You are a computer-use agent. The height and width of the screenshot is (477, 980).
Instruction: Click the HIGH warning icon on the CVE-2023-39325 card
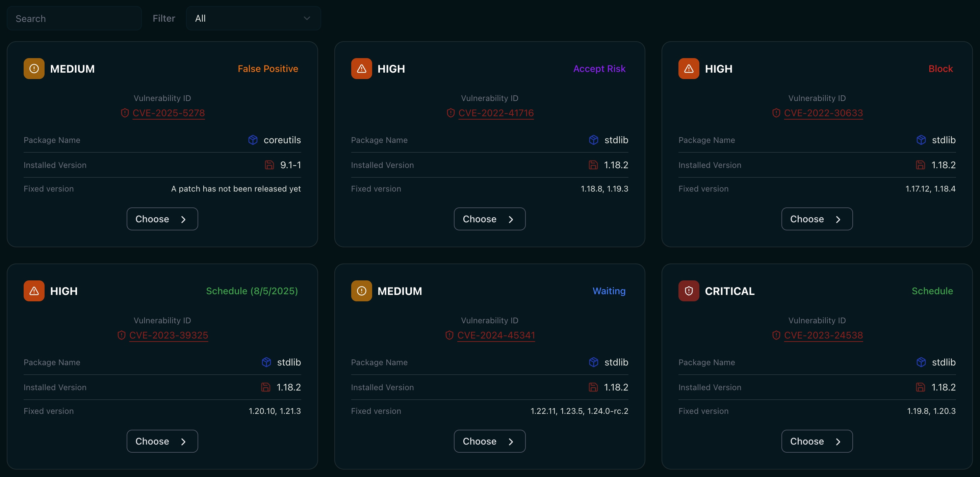pyautogui.click(x=34, y=291)
